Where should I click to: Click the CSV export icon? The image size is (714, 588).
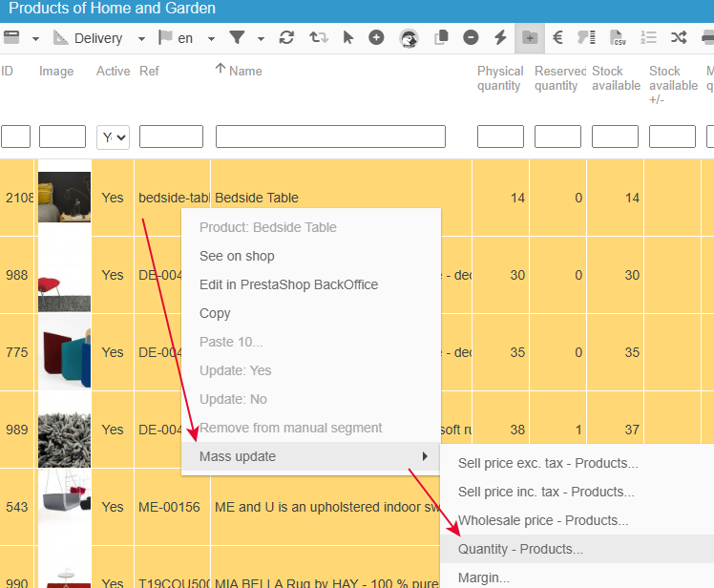pos(618,37)
